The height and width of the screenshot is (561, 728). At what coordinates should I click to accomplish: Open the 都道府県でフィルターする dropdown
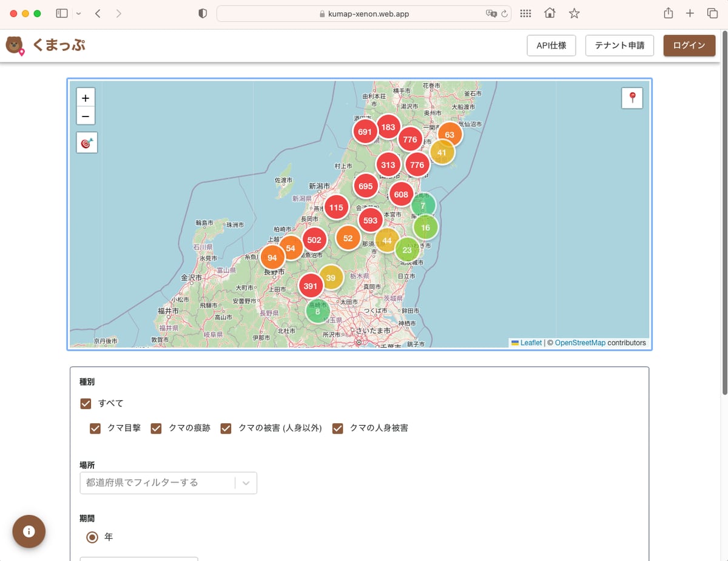168,483
